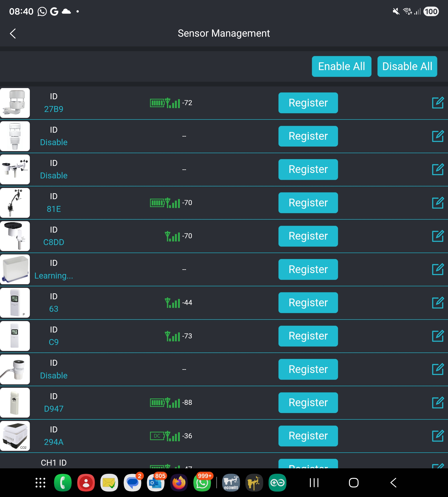
Task: Tap the CO2 sensor thumbnail image
Action: 15,436
